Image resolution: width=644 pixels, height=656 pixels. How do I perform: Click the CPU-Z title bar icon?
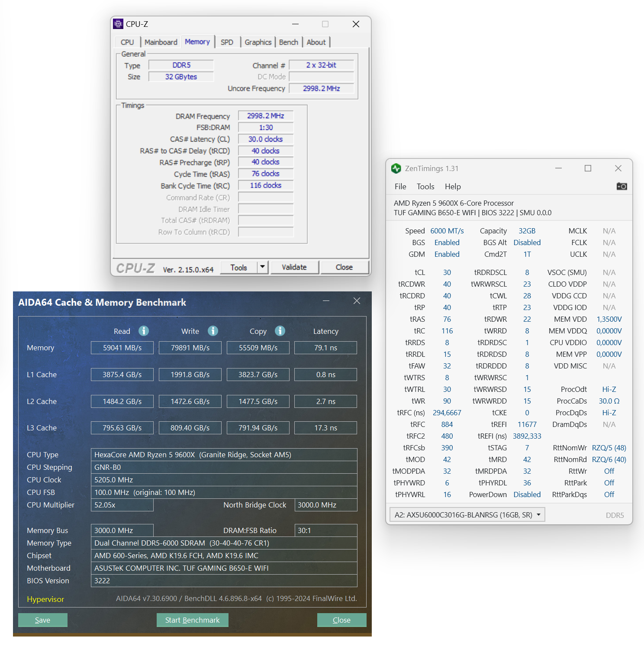118,24
